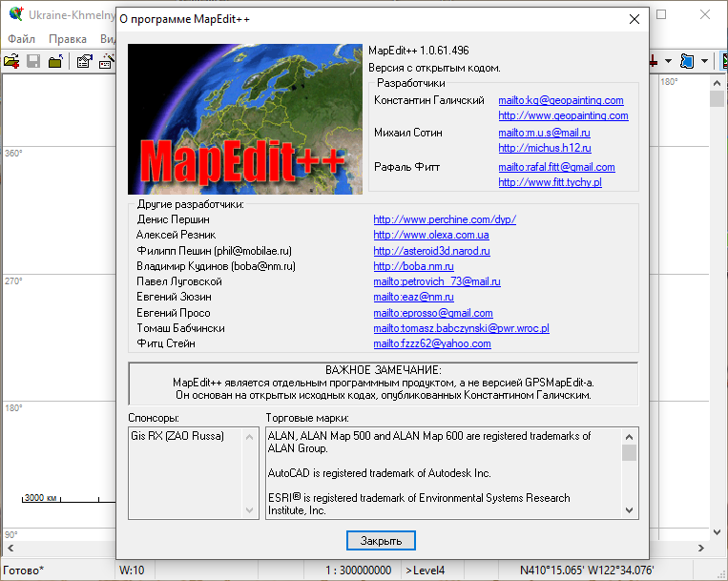
Task: Click the dark red cross tool icon
Action: 654,61
